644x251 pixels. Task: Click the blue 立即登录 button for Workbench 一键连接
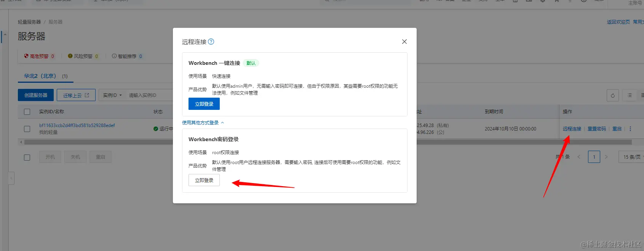tap(204, 104)
